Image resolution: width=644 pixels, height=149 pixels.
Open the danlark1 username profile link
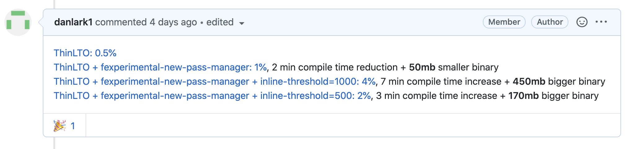click(x=73, y=22)
